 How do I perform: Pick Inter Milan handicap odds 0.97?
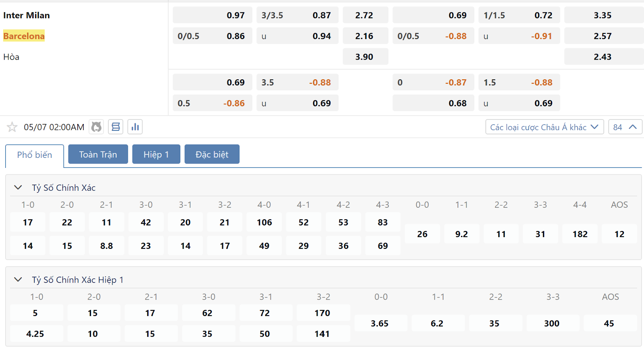pos(213,15)
